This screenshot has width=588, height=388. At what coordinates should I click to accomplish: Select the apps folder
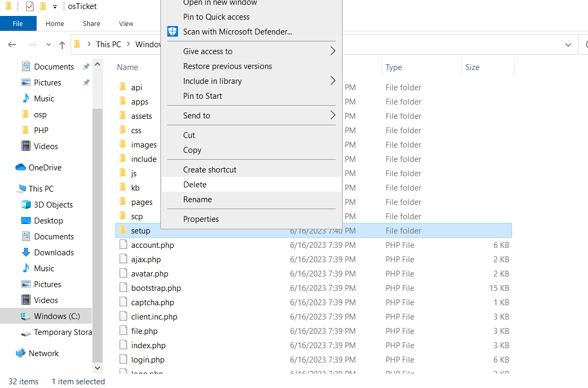pos(140,101)
